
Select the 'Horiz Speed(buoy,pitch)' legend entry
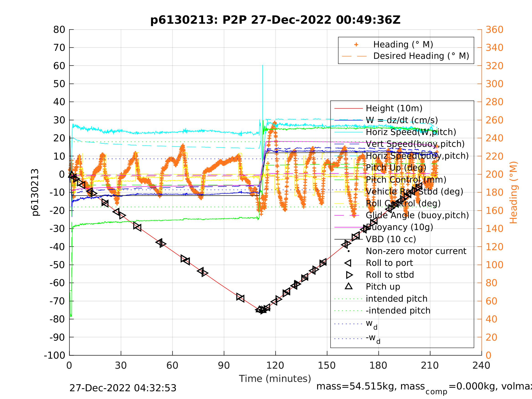tap(417, 156)
